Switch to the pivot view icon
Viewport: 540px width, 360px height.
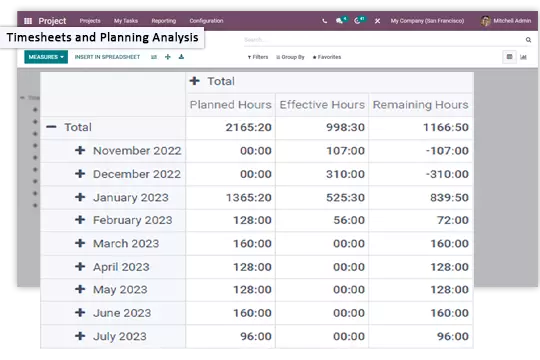click(509, 57)
